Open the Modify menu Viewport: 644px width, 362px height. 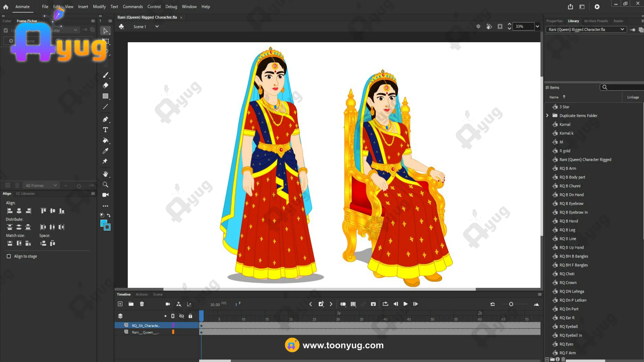[99, 7]
